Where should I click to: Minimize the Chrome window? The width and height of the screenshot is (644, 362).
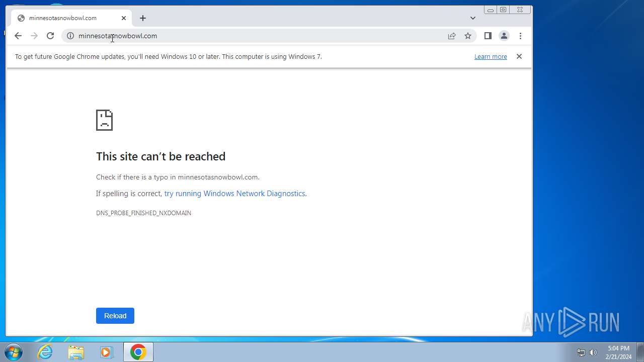pos(490,10)
